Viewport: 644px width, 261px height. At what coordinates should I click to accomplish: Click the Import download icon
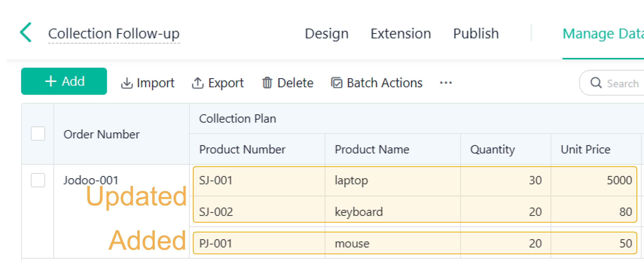(x=127, y=83)
